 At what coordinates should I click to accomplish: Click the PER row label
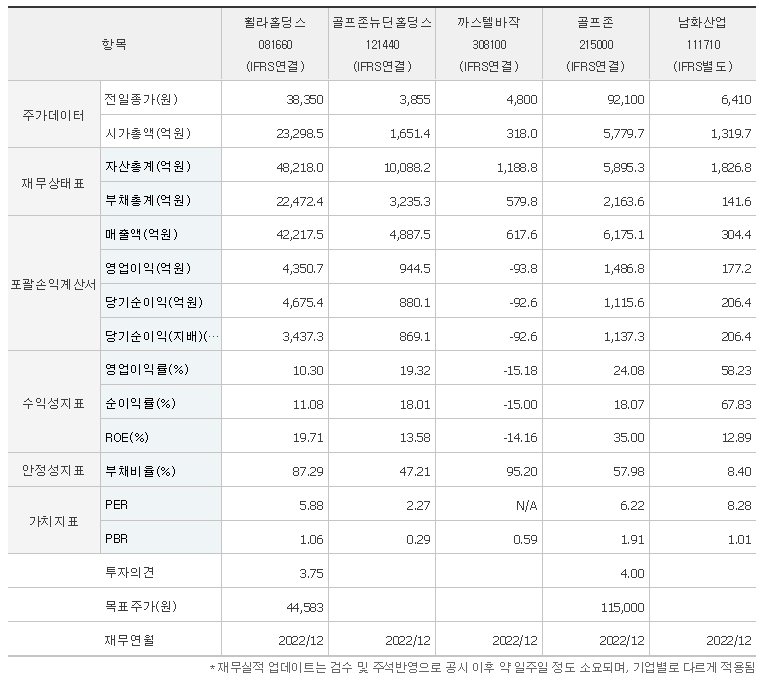pyautogui.click(x=116, y=505)
